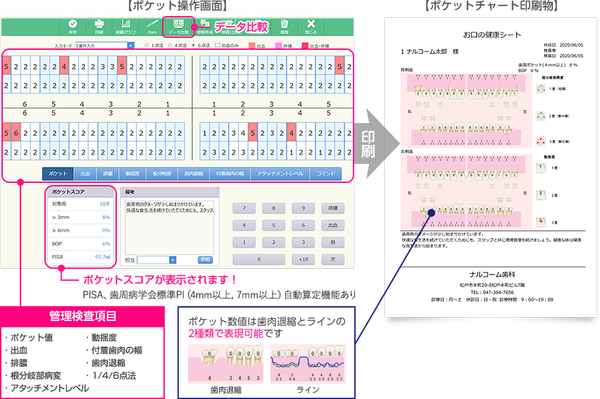
Task: Select the 6点法 radio button
Action: point(194,45)
